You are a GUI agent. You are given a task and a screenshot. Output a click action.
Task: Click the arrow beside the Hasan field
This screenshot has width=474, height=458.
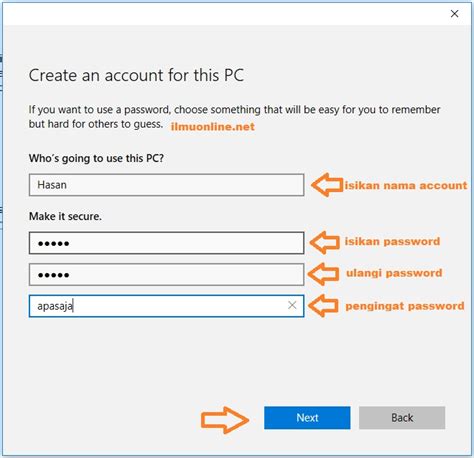click(327, 184)
